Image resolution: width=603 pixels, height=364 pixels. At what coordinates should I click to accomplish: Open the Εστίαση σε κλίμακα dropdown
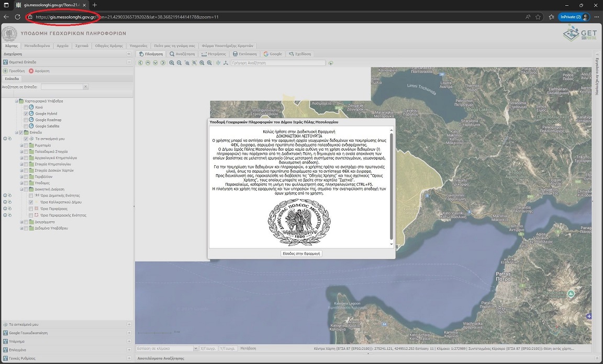195,348
